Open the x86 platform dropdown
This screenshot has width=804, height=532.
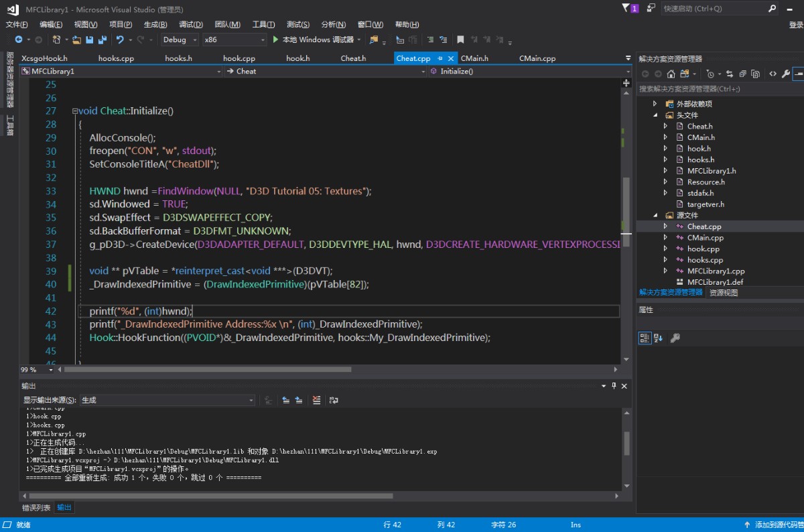tap(234, 40)
